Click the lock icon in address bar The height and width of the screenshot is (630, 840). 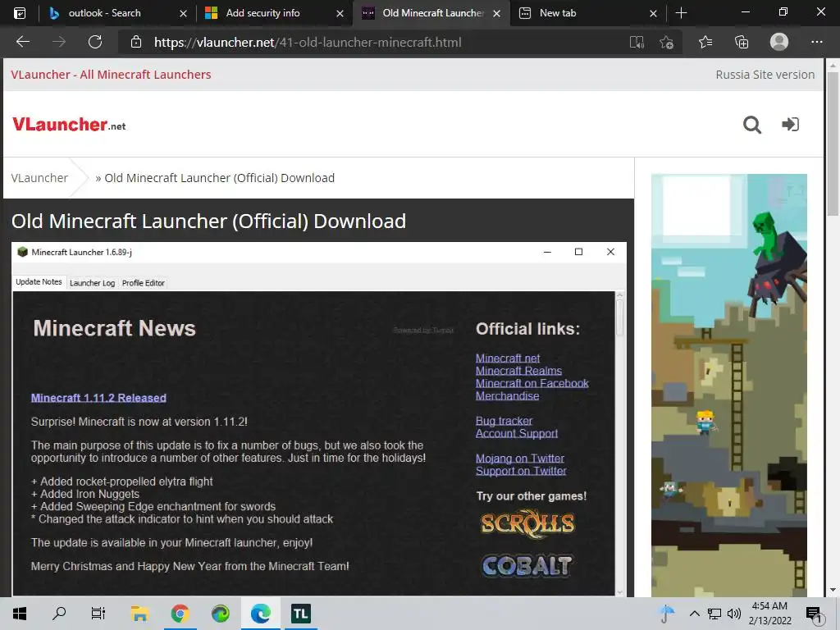pos(136,43)
